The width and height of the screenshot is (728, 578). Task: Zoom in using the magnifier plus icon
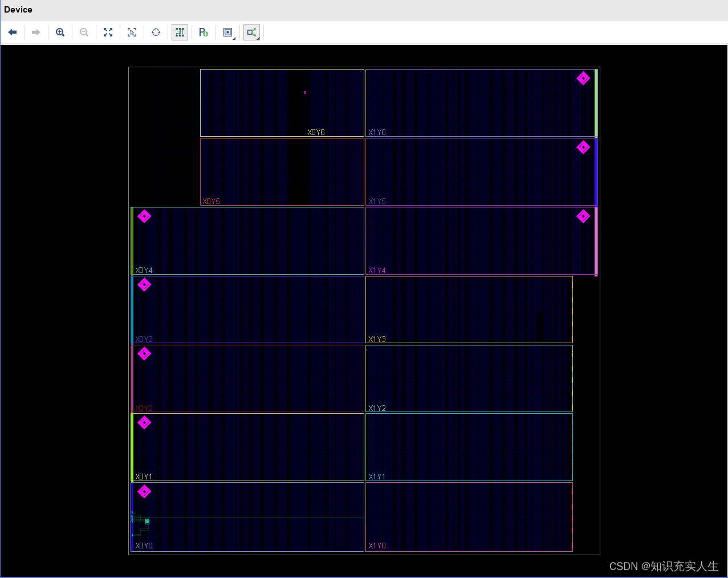point(60,32)
